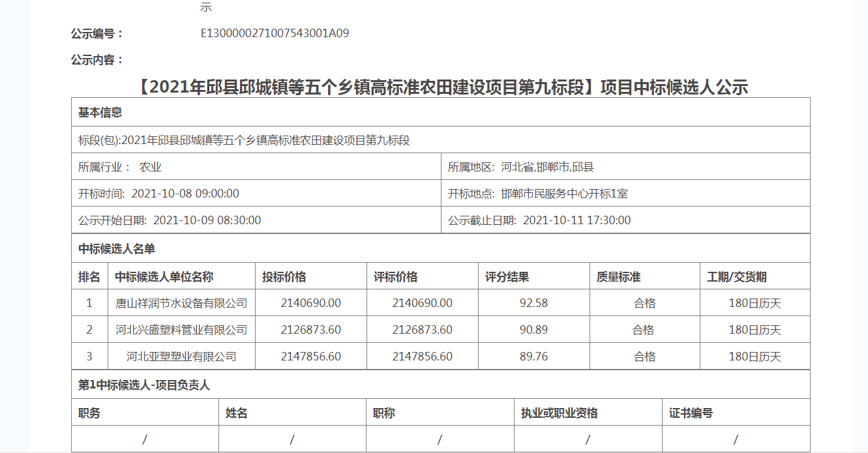Click the 公示编号 label

coord(97,33)
